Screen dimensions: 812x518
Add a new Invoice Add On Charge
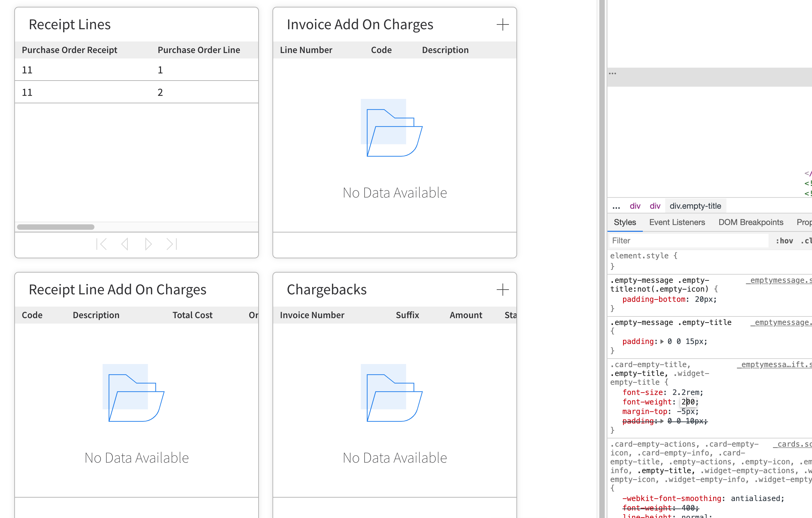tap(502, 25)
